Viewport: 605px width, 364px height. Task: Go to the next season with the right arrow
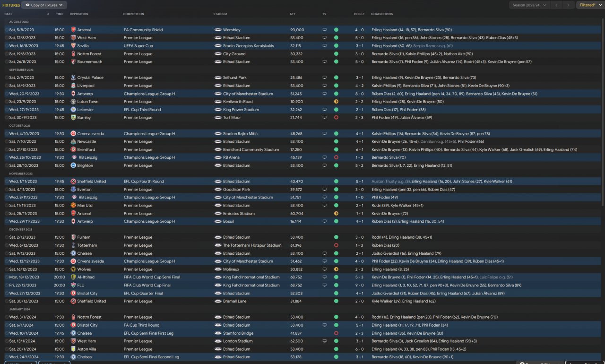pyautogui.click(x=569, y=5)
